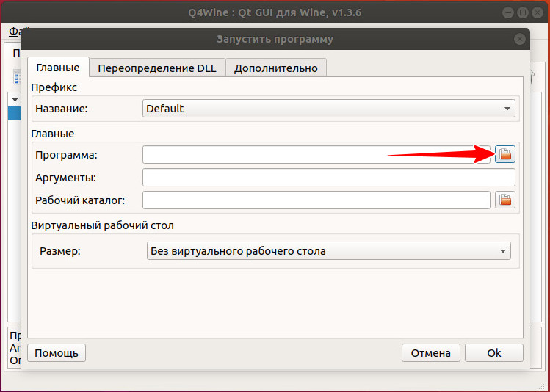The image size is (550, 392).
Task: Focus the Рабочий каталог input field
Action: coord(316,200)
